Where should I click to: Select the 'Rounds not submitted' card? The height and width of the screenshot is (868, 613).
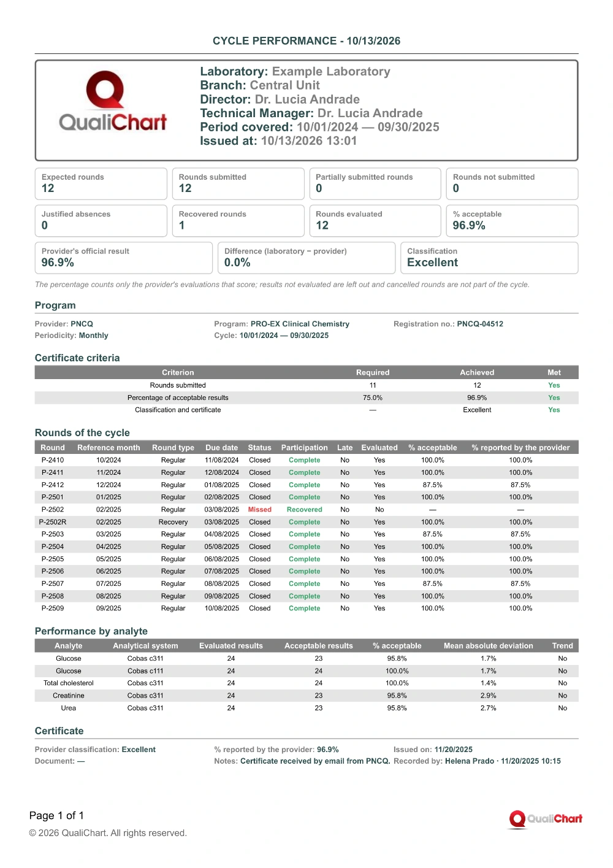pos(512,183)
